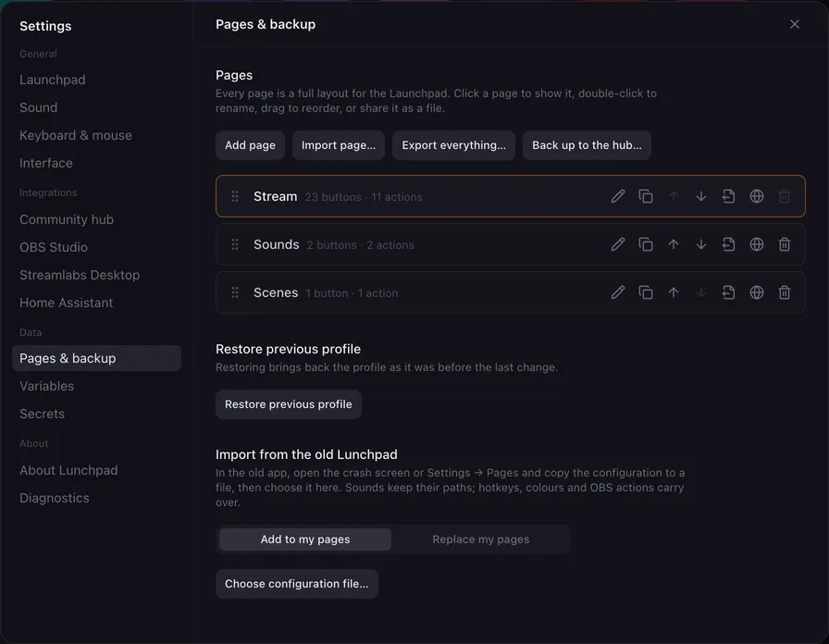Open OBS Studio integration settings

point(97,247)
